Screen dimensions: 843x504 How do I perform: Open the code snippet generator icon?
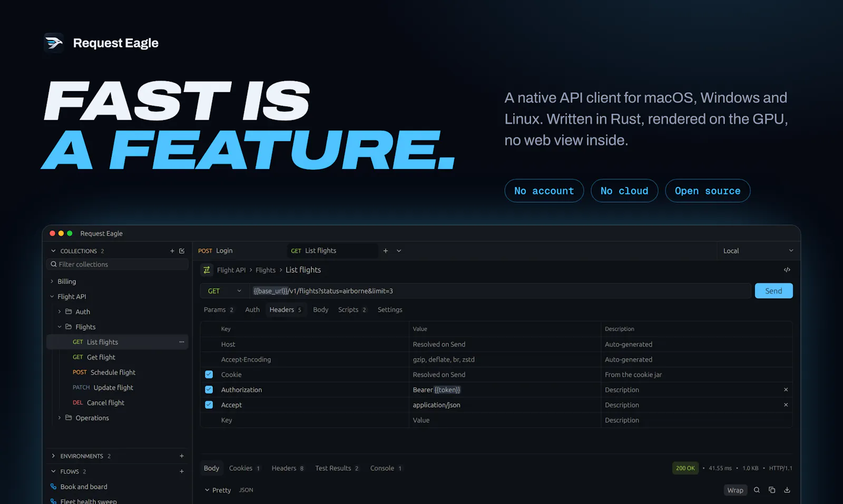(787, 270)
